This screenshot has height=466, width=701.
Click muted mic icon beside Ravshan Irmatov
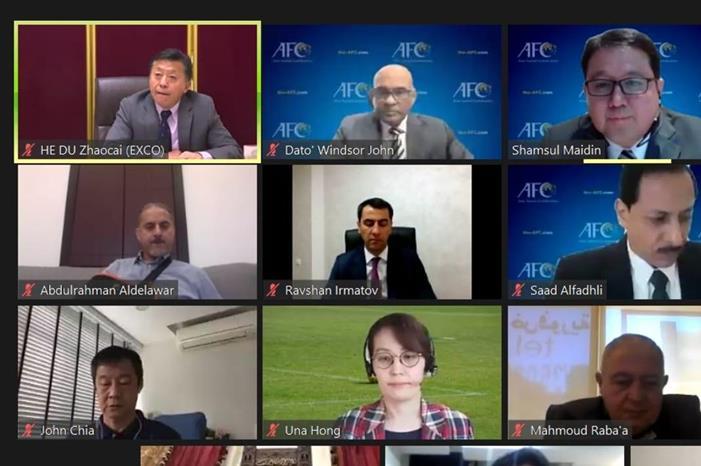[273, 290]
